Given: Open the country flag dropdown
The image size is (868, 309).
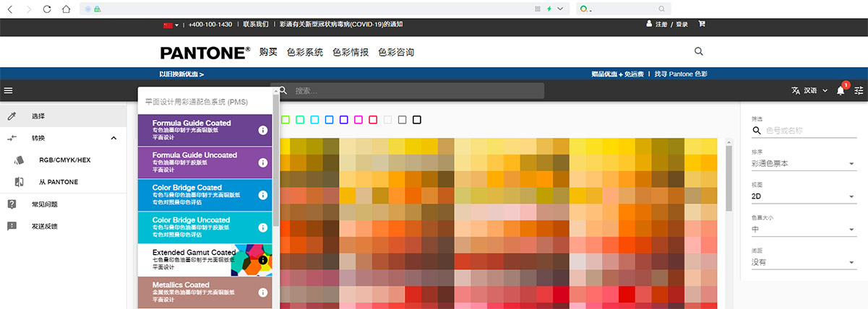Looking at the screenshot, I should tap(171, 24).
